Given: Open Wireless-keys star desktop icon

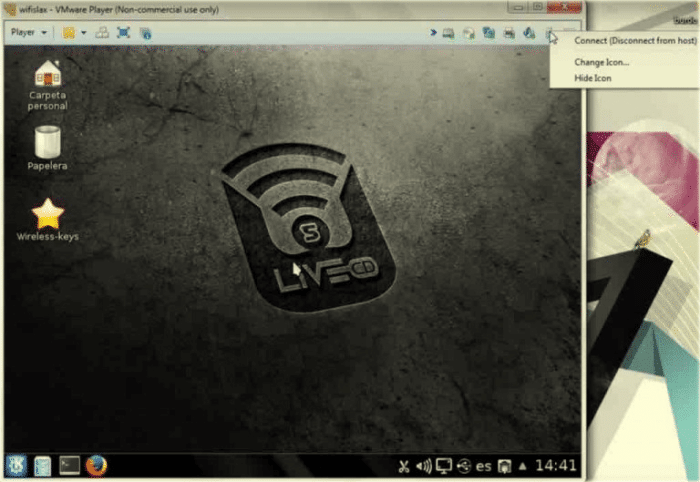Looking at the screenshot, I should (48, 220).
